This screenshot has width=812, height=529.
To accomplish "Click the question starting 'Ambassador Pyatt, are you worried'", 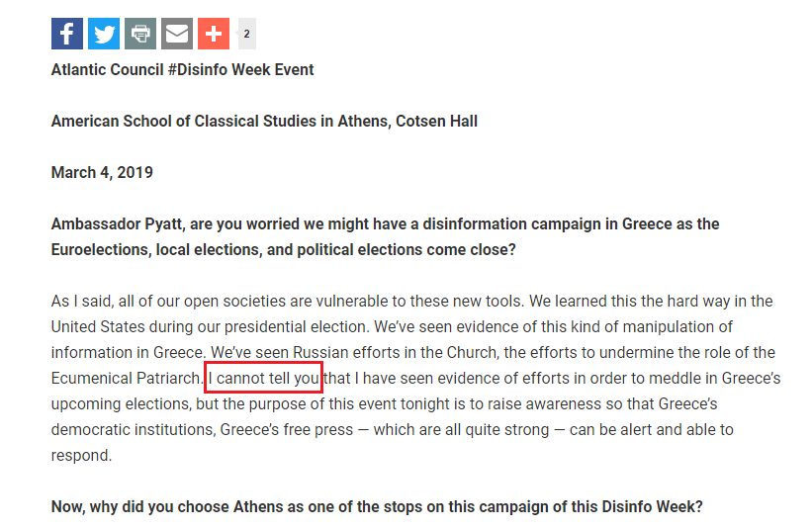I will coord(386,224).
